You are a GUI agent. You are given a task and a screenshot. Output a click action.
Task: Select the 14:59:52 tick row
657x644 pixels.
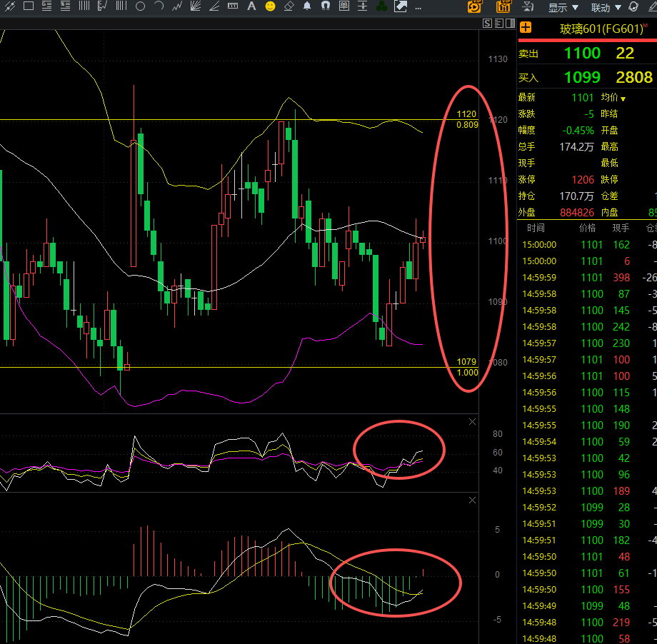(x=588, y=508)
